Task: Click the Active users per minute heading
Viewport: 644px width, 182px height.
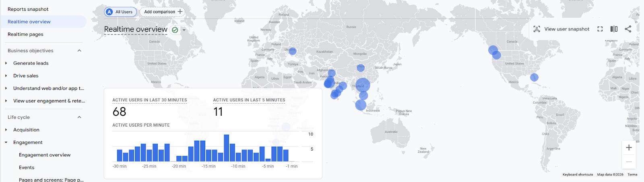Action: pyautogui.click(x=141, y=125)
